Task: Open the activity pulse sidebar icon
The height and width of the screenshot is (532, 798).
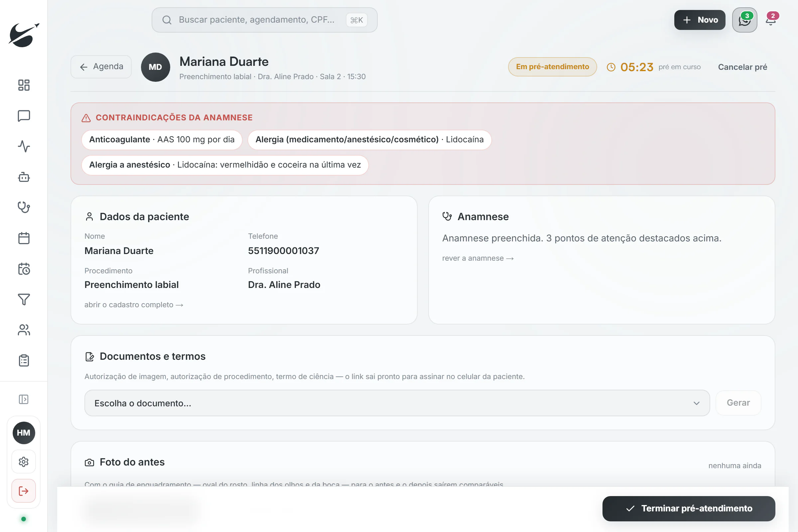Action: click(24, 146)
